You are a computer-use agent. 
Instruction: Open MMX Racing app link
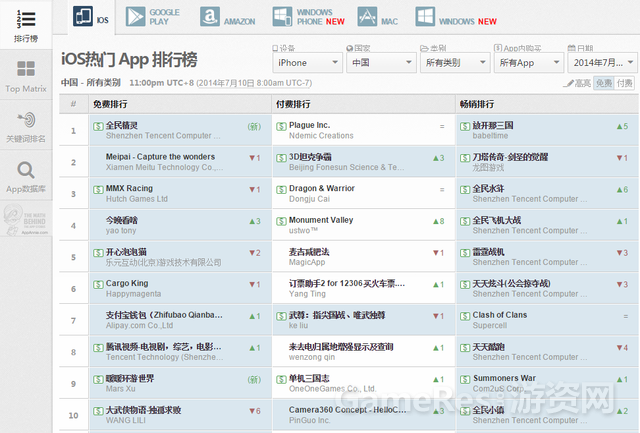pos(129,188)
